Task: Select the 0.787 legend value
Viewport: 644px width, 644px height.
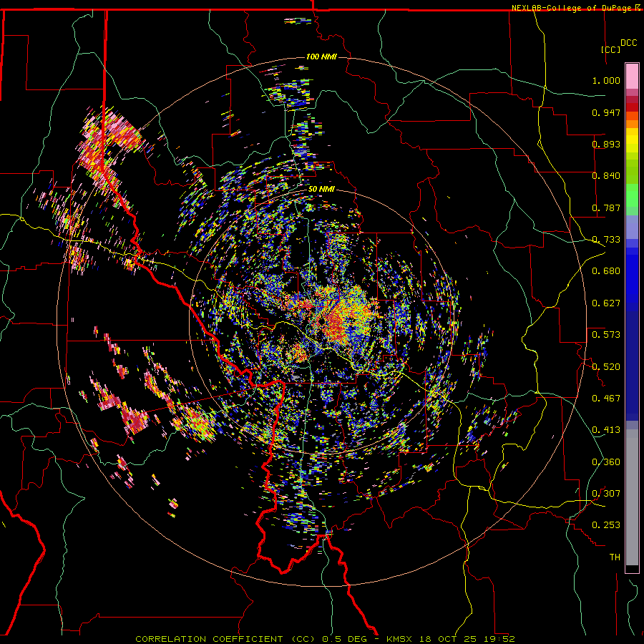Action: (x=606, y=208)
